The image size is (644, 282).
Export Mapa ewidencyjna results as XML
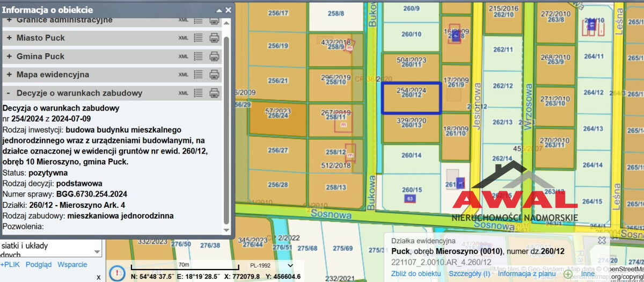(x=184, y=75)
